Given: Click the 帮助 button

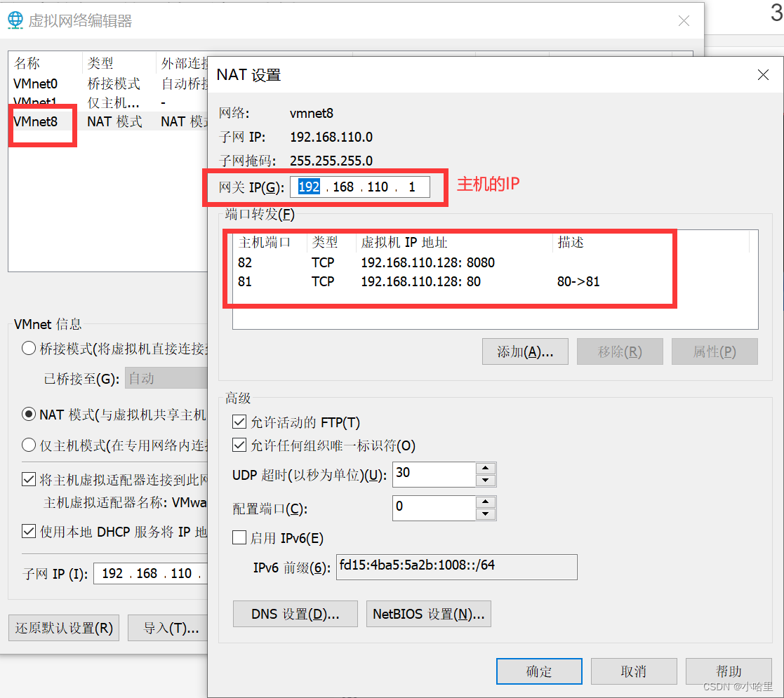Looking at the screenshot, I should 729,671.
